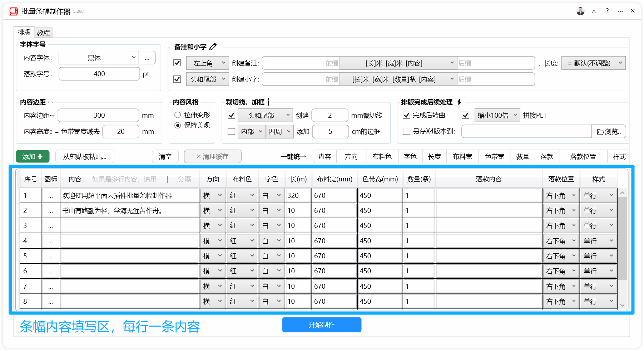Click the vertical dots icon beside 裁切线、加框
This screenshot has width=644, height=351.
tap(268, 102)
